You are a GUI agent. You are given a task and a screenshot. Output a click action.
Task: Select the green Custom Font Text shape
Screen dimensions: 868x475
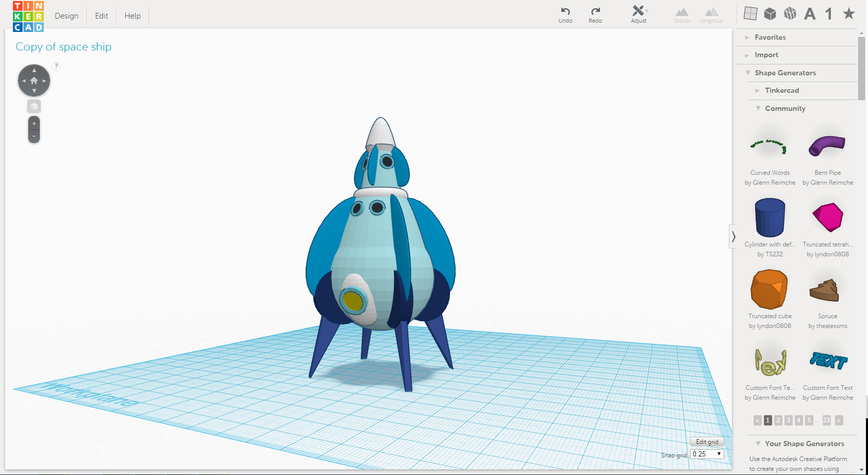coord(771,362)
